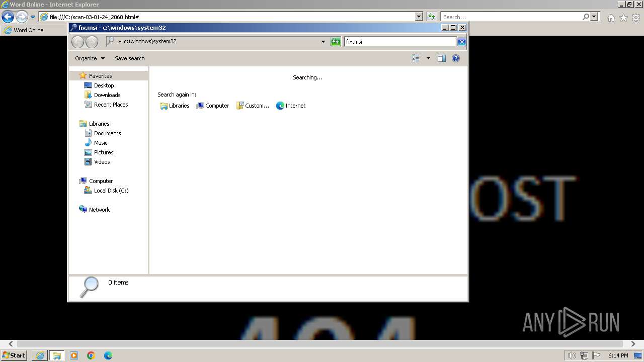
Task: Click the Action Center flag icon
Action: [x=596, y=355]
